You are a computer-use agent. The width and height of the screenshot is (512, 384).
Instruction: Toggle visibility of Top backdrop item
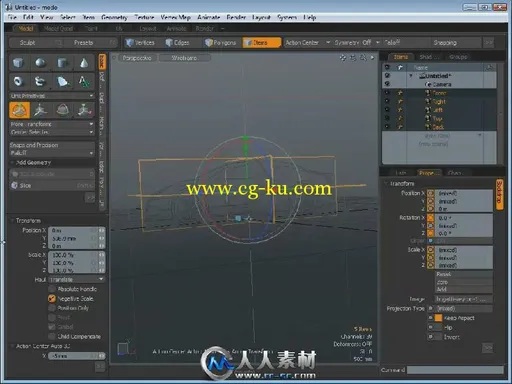[x=387, y=118]
